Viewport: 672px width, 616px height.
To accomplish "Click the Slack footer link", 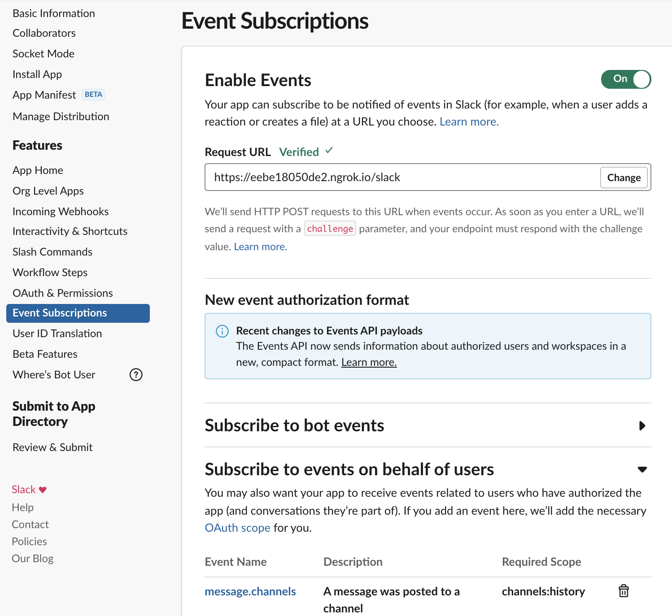I will click(x=24, y=490).
